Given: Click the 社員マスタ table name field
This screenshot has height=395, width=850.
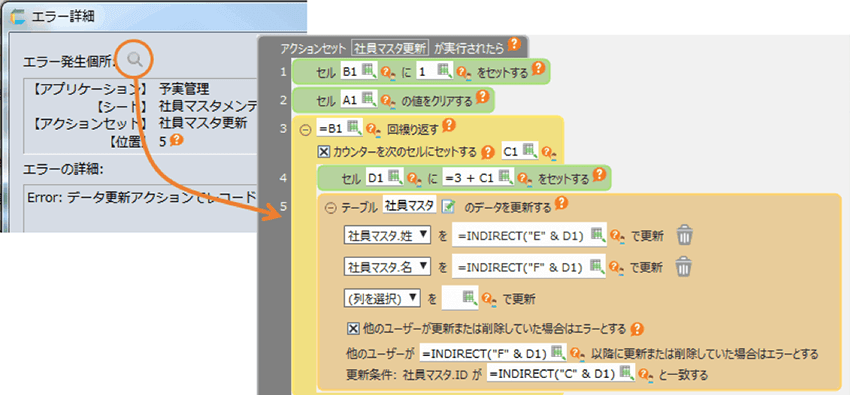Looking at the screenshot, I should pos(409,205).
